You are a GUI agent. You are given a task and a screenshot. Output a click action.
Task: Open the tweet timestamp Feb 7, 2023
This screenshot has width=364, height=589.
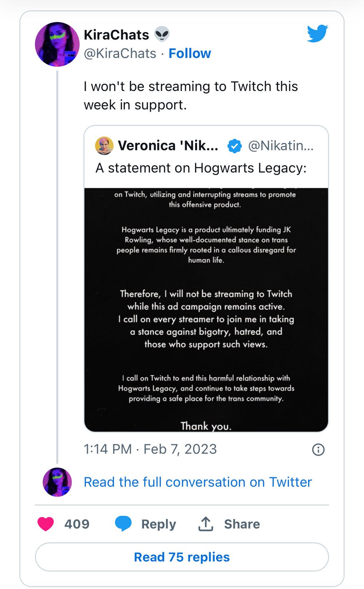point(150,449)
